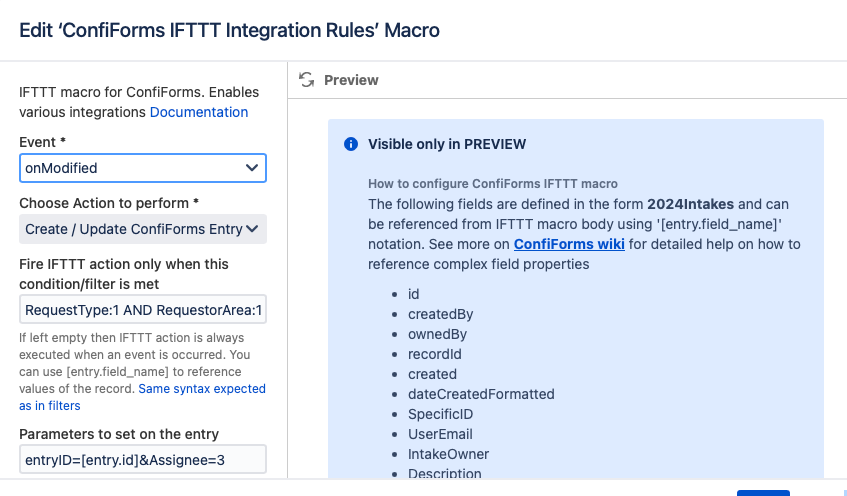Open the Event dropdown showing onModified
This screenshot has height=496, width=847.
(143, 168)
